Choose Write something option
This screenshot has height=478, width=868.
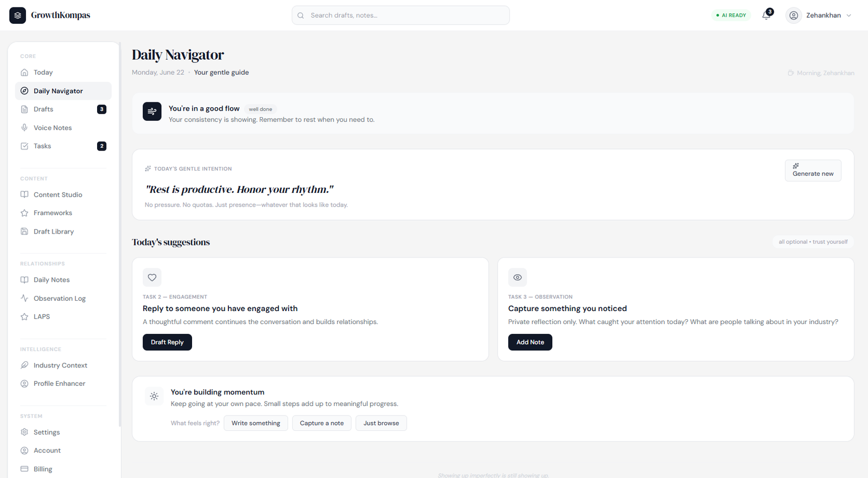coord(256,423)
